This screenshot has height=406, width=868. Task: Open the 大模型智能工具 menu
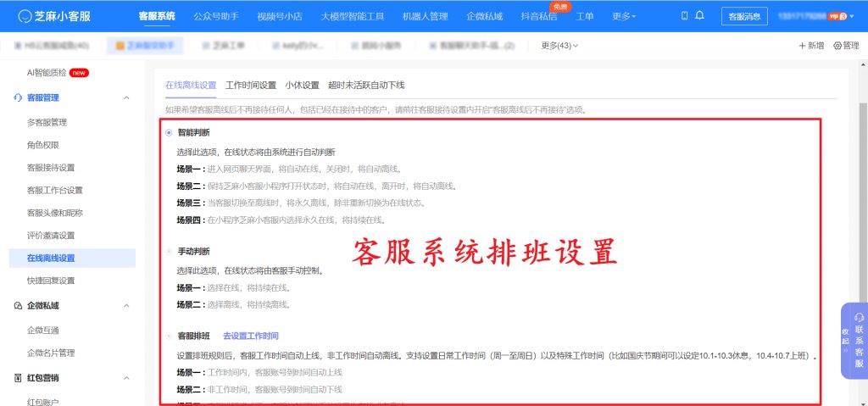[x=353, y=16]
